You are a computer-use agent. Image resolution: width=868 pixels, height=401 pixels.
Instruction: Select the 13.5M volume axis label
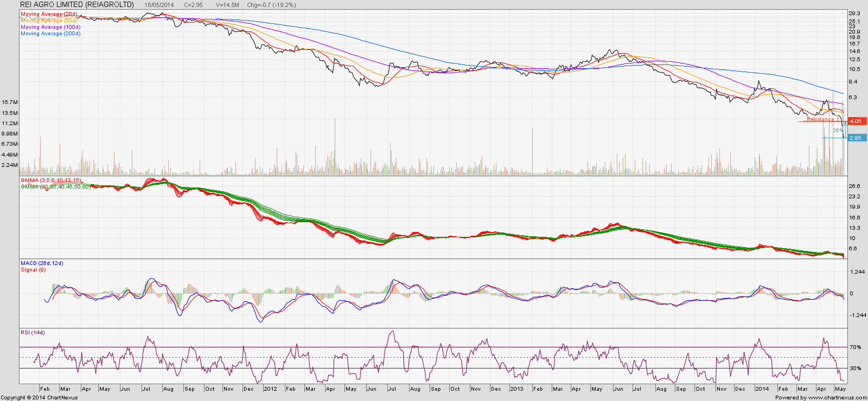pos(10,113)
